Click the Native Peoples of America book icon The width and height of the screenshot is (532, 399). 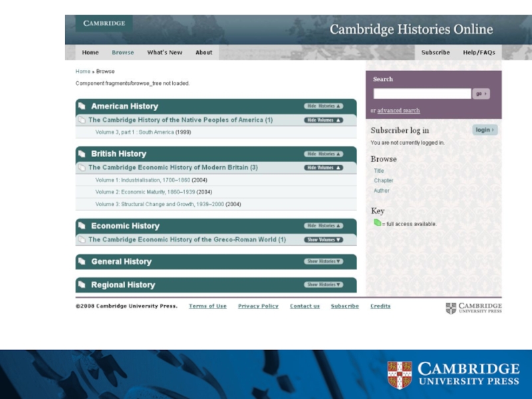click(82, 120)
